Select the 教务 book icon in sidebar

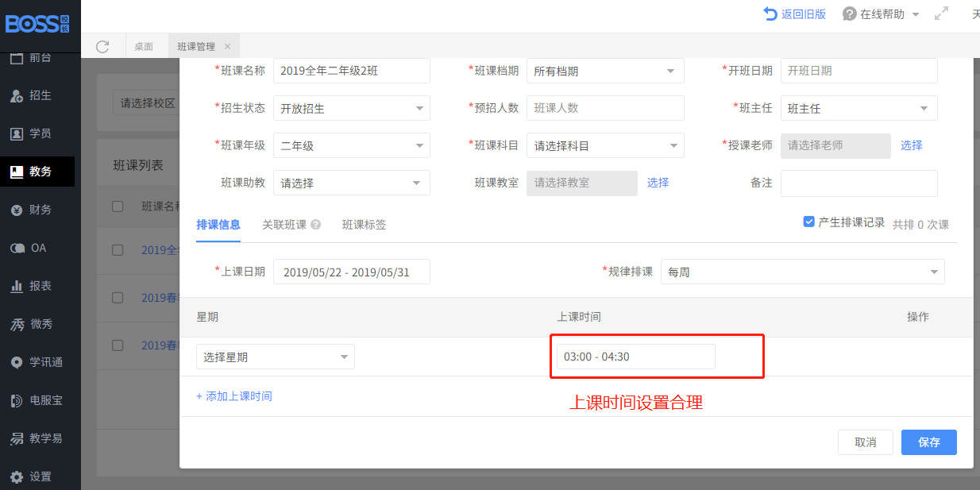(x=16, y=172)
